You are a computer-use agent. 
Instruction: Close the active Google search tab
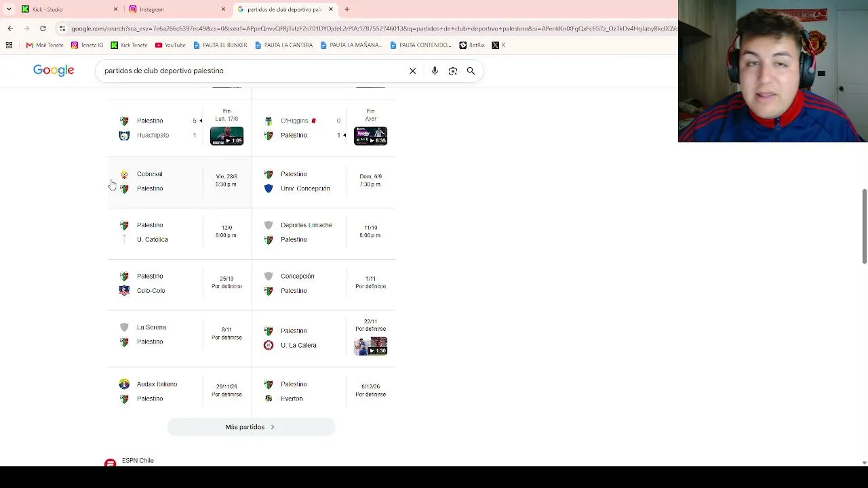[331, 9]
